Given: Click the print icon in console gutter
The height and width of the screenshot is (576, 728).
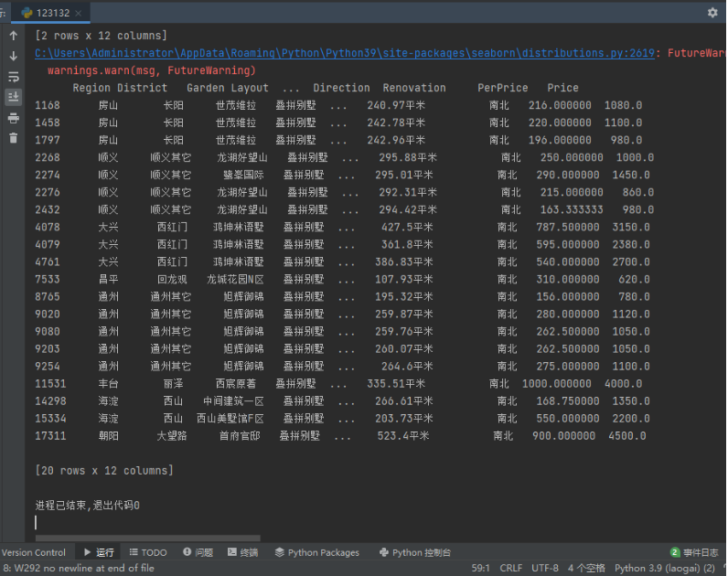Looking at the screenshot, I should [14, 118].
